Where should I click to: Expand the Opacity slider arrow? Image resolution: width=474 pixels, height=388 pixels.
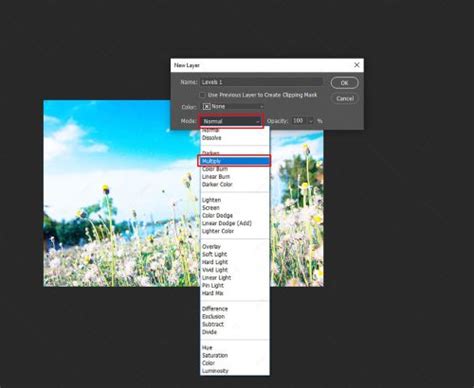point(311,121)
